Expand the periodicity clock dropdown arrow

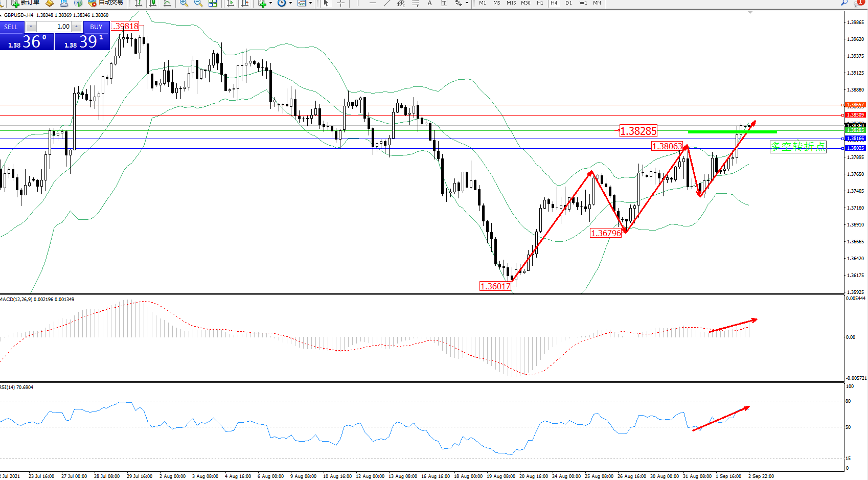290,3
